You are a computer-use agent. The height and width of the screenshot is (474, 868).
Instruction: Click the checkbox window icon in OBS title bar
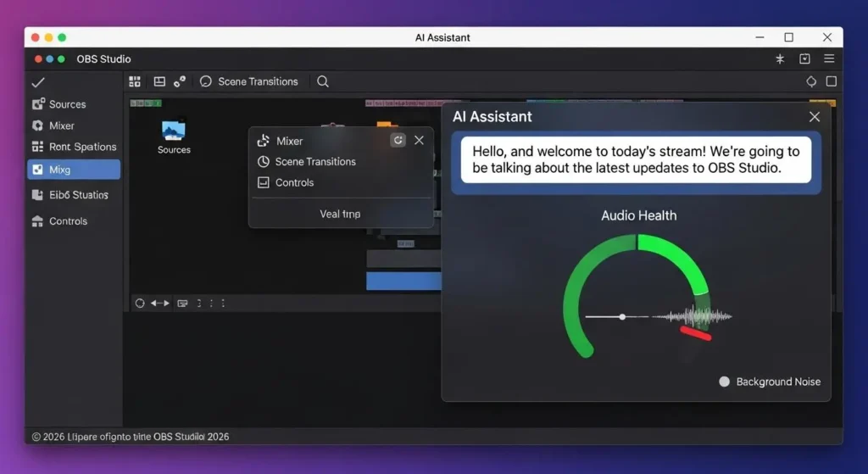pos(805,59)
